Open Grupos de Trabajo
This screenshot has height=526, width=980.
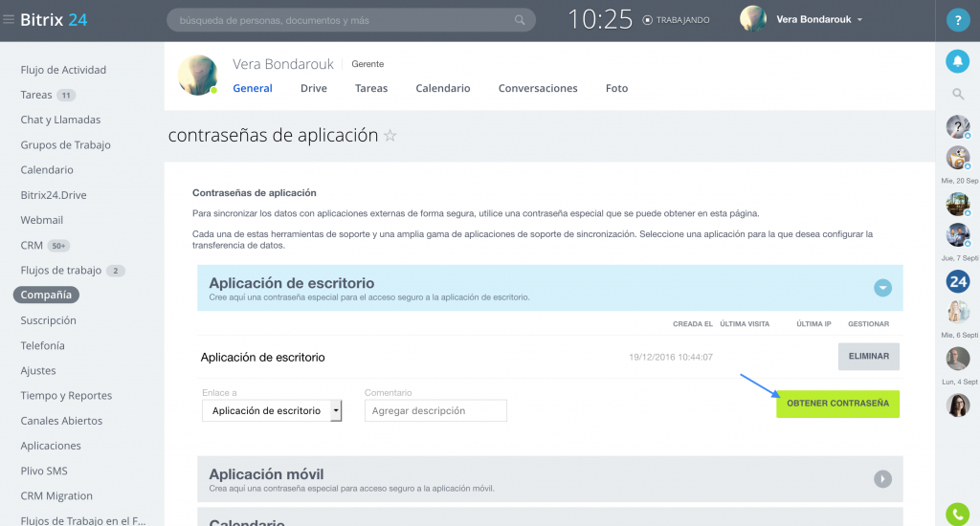pyautogui.click(x=66, y=145)
